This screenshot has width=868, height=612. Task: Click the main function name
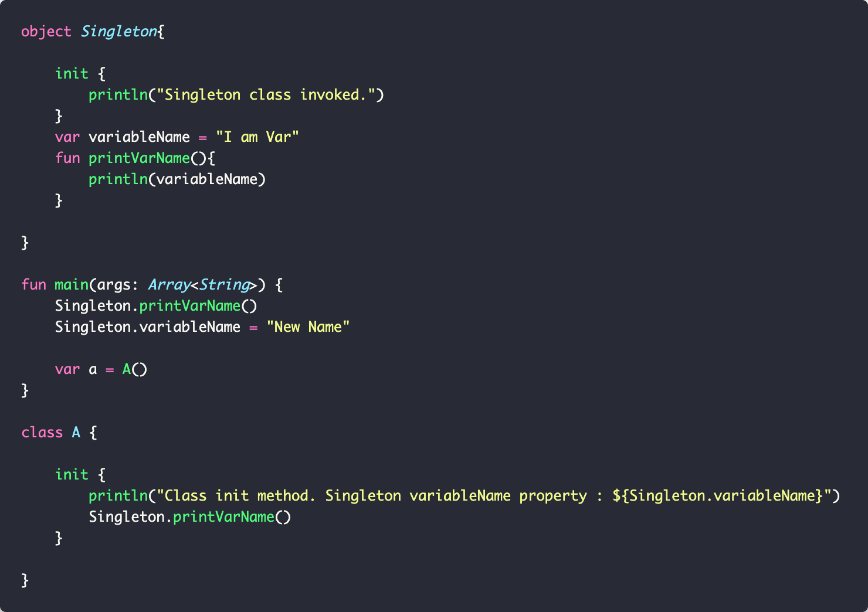pyautogui.click(x=72, y=285)
